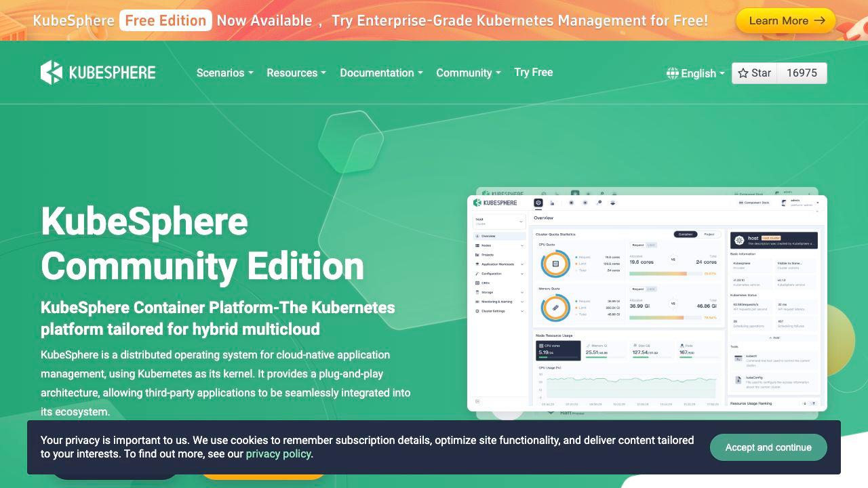Click the 'KubeSphere Community Edition' heading
The height and width of the screenshot is (488, 868).
(203, 243)
